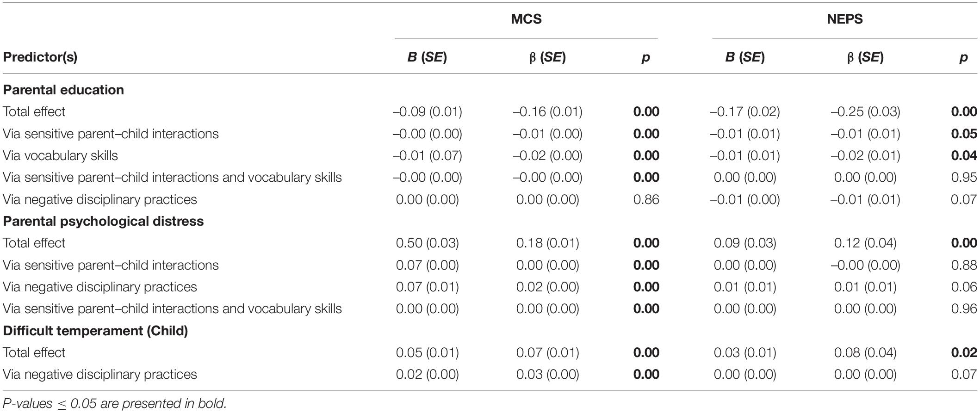Select NEPS p-value 0.96
The width and height of the screenshot is (980, 413).
pos(964,308)
